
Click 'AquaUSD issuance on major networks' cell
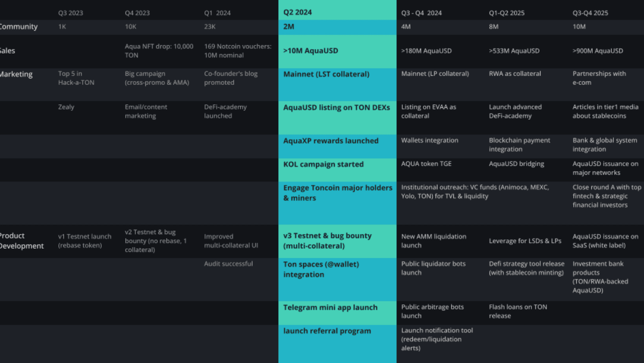(605, 168)
